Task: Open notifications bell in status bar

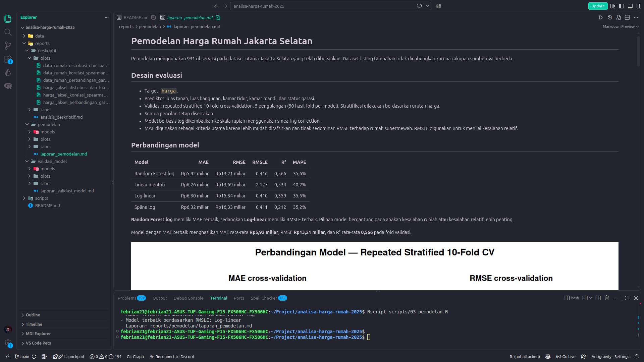Action: 637,357
